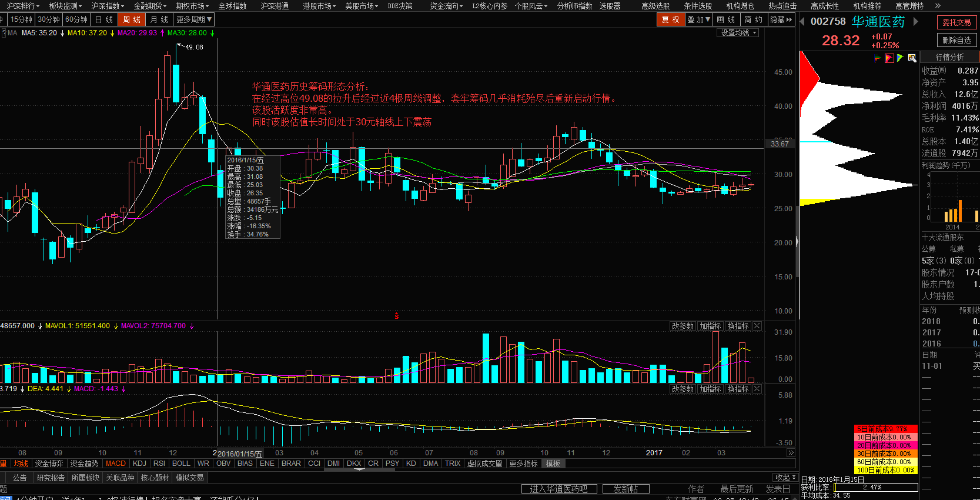Go to the previous stock arrow
Screen dimensions: 980x500
tap(802, 22)
